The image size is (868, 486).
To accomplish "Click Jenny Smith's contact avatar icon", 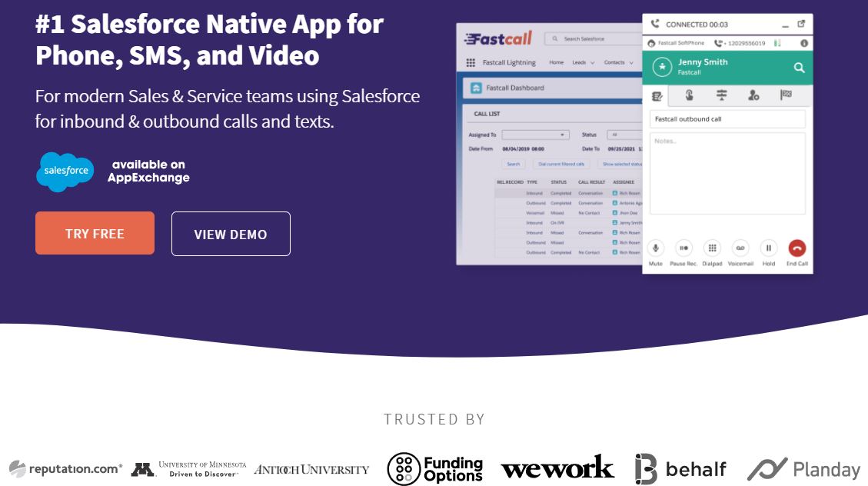I will (x=662, y=67).
